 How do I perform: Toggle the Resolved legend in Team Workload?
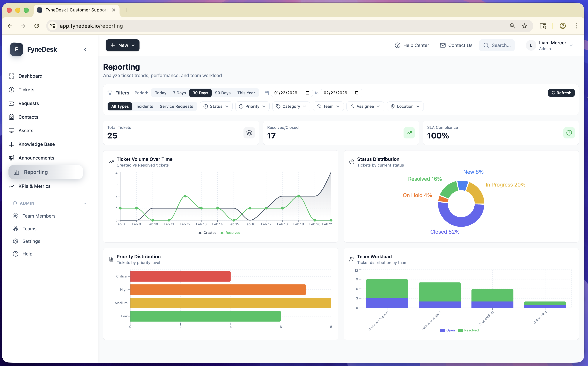pyautogui.click(x=468, y=330)
